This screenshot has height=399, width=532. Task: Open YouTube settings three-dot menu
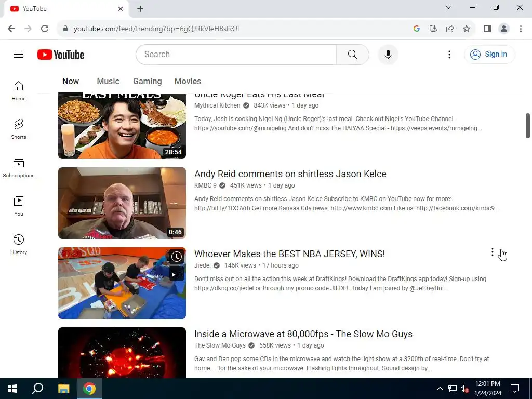pyautogui.click(x=449, y=54)
